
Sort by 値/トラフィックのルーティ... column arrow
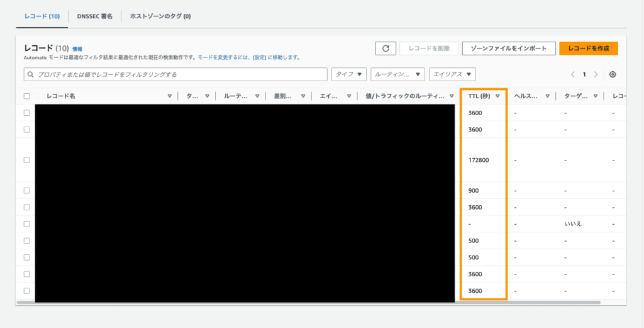[x=452, y=96]
